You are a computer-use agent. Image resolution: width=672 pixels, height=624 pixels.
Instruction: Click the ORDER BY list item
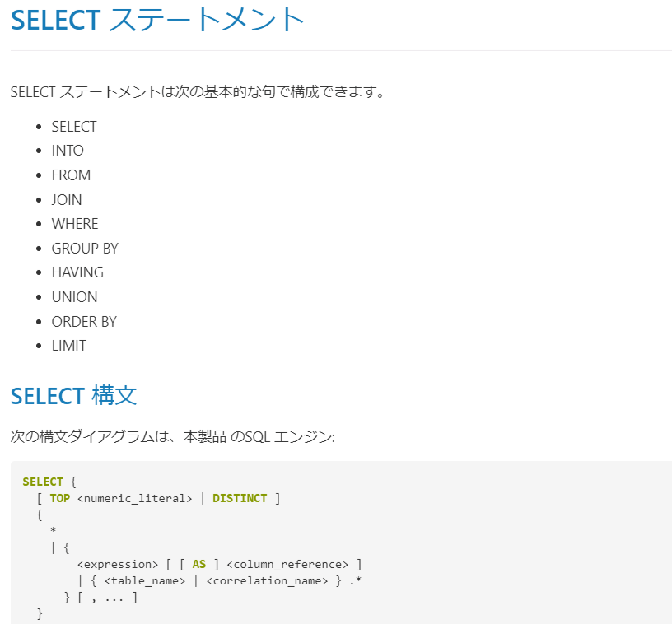(x=84, y=322)
